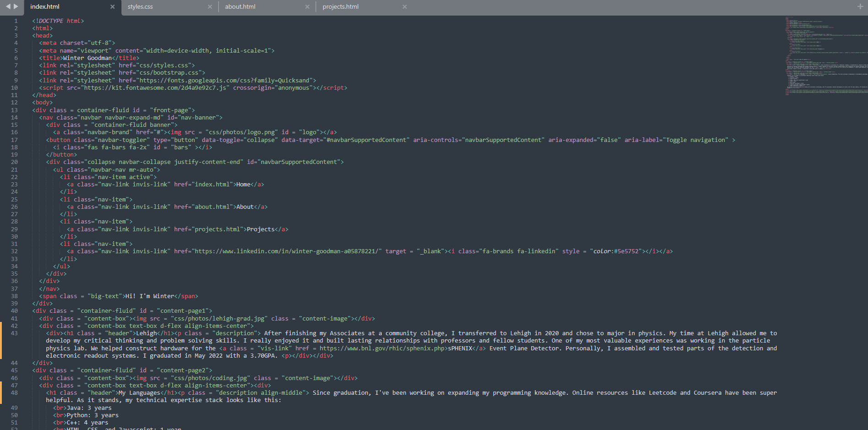Click the 'Home' link text
Viewport: 868px width, 430px height.
[x=243, y=185]
